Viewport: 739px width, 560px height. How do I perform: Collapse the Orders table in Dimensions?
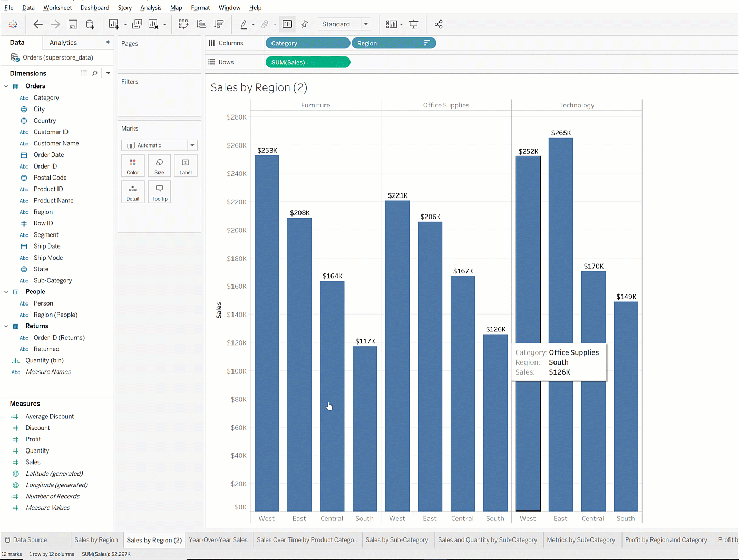pos(6,86)
